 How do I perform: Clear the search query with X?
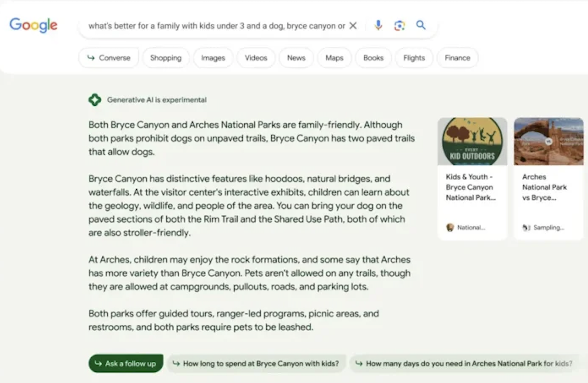(353, 25)
